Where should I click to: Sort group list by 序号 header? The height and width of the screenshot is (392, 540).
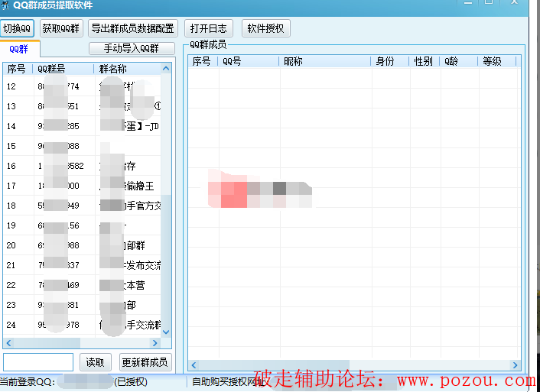18,69
